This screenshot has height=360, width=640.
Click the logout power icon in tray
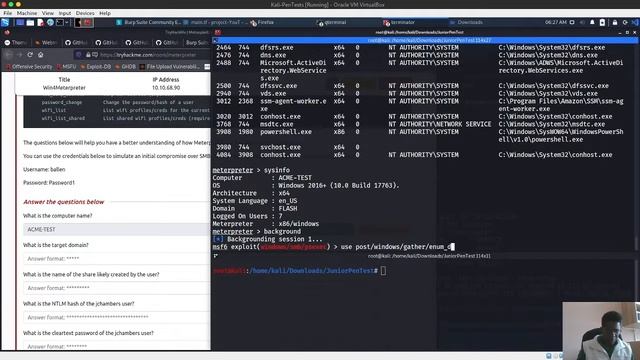pyautogui.click(x=625, y=22)
